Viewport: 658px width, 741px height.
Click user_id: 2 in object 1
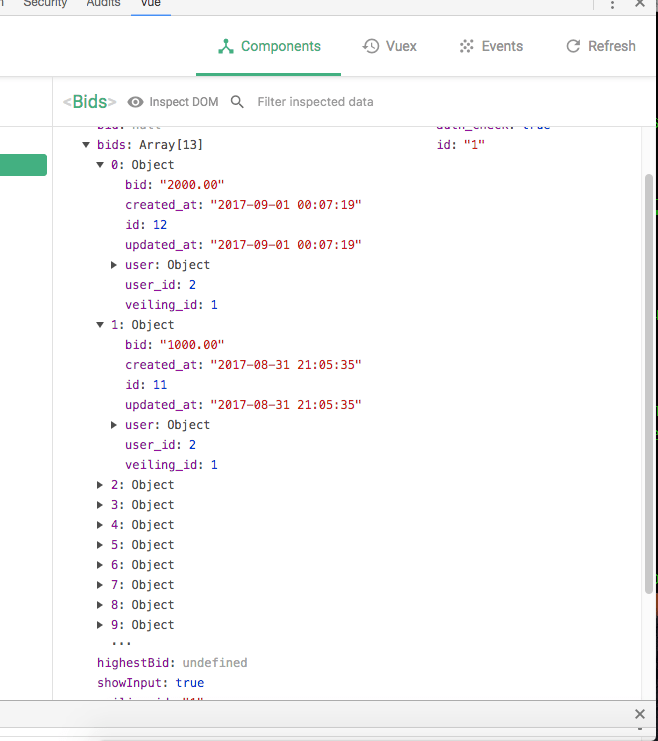160,445
